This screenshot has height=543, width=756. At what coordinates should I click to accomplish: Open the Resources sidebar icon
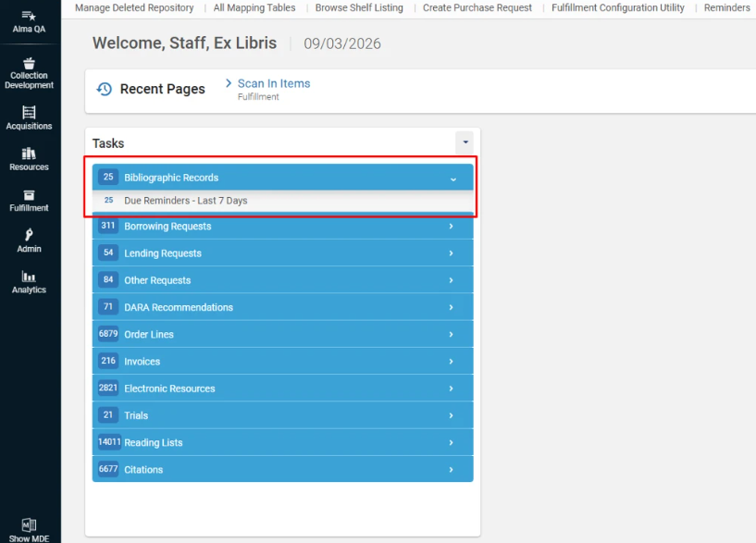tap(29, 154)
